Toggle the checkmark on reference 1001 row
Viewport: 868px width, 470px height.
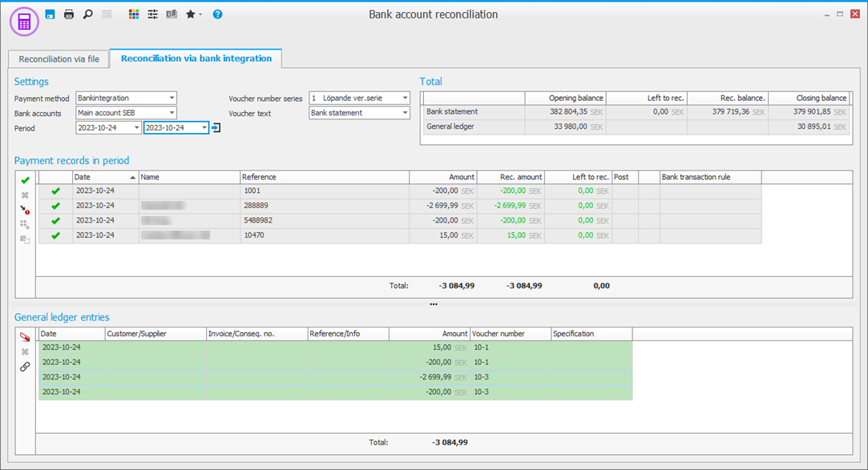click(55, 191)
